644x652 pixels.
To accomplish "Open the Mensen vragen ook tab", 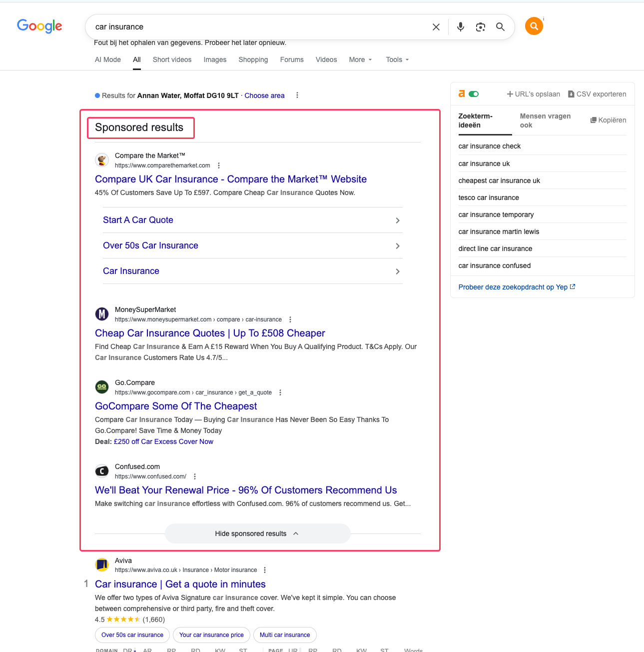I will 545,120.
